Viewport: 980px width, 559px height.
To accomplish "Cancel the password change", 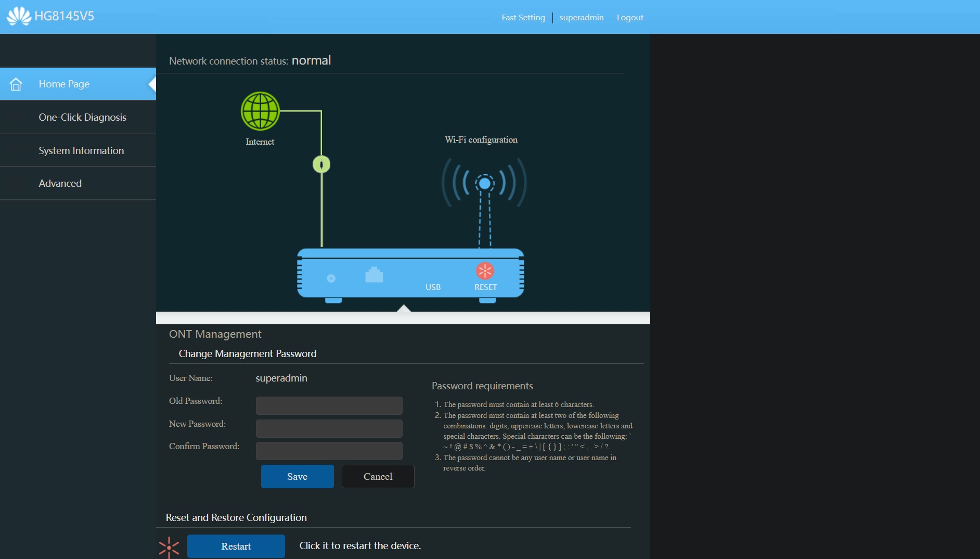I will pos(378,476).
